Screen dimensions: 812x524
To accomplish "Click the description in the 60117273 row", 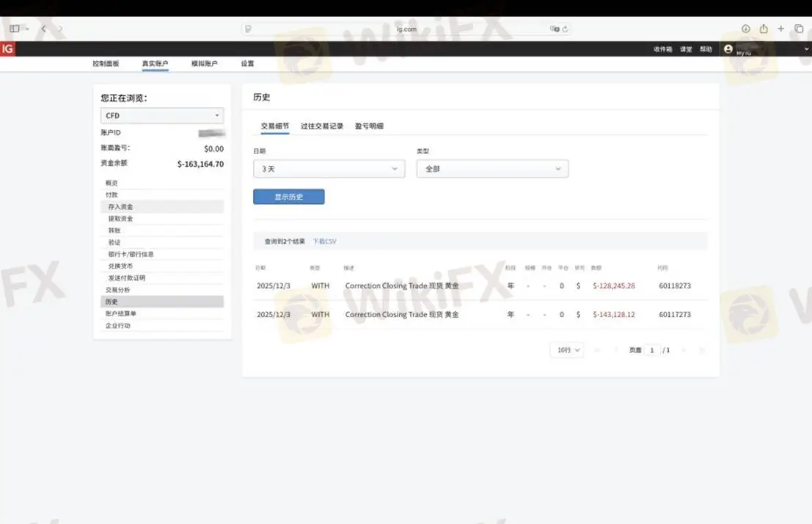I will (x=402, y=315).
